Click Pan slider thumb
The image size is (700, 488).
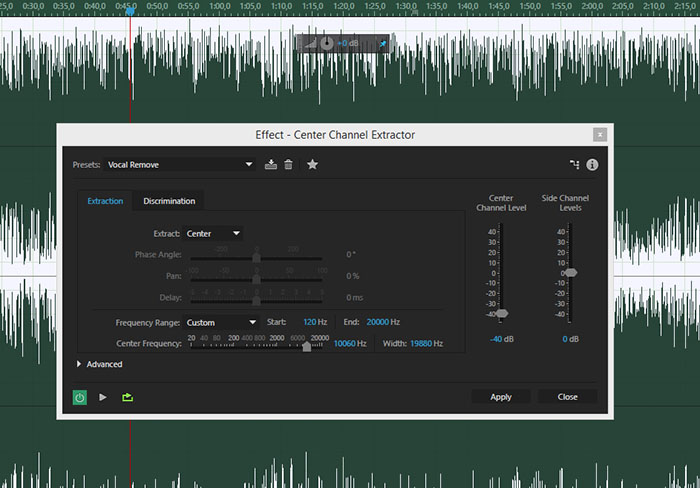click(256, 279)
